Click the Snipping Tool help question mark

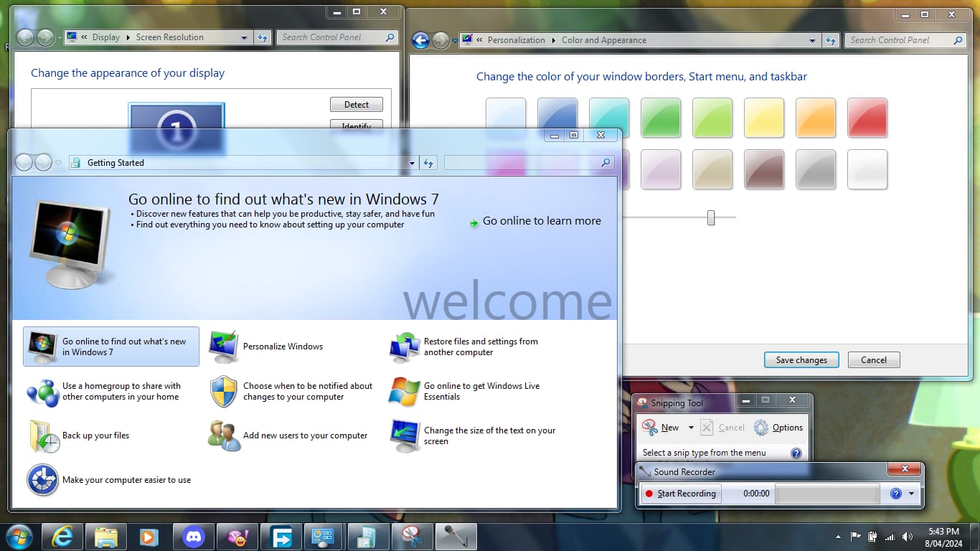796,453
